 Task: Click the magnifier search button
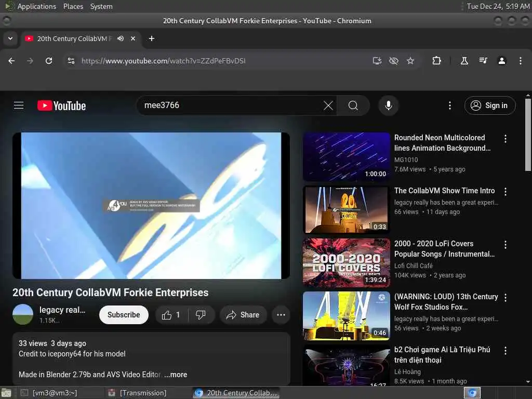[353, 105]
